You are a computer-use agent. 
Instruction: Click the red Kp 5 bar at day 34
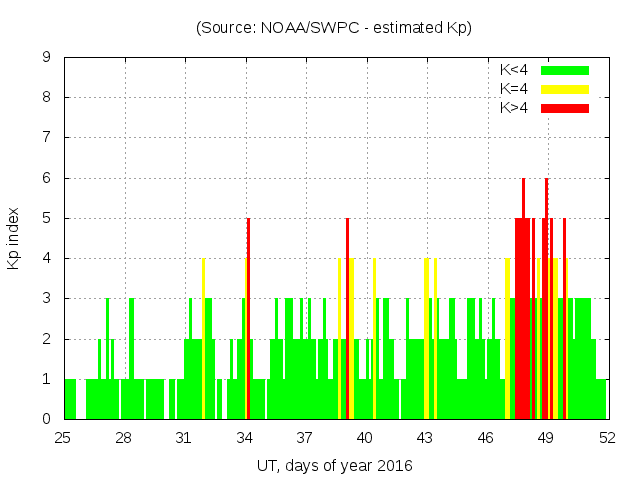tap(248, 318)
